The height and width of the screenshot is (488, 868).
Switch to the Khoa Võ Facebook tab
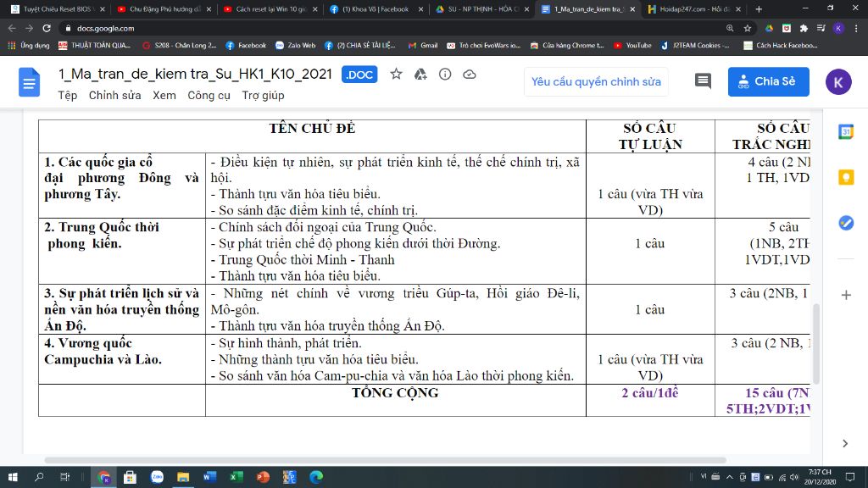(376, 8)
